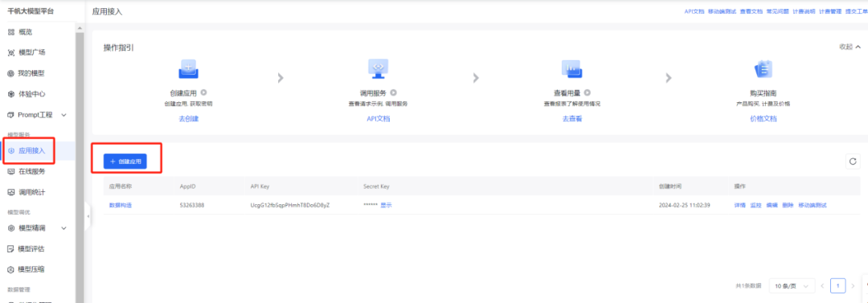Click the 体验中心 sidebar icon
The height and width of the screenshot is (303, 868).
point(11,94)
